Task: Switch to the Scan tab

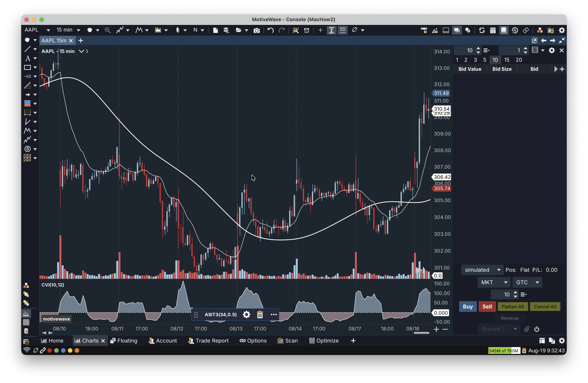Action: 288,341
